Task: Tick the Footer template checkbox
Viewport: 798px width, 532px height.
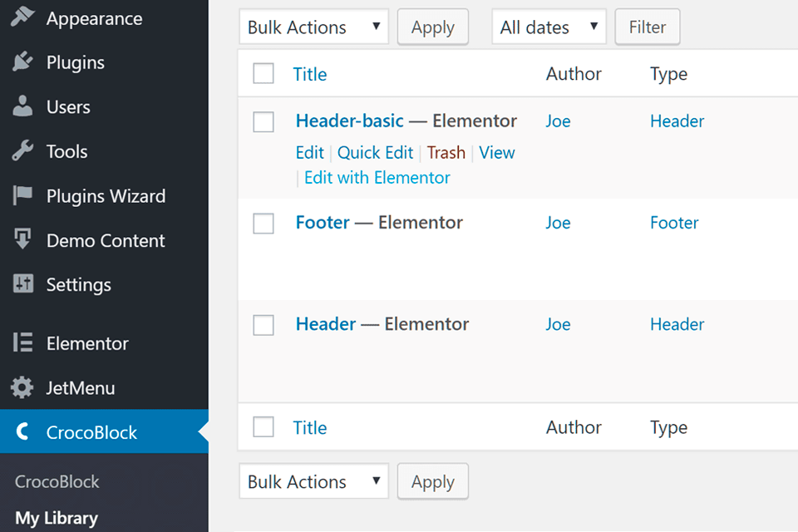Action: coord(264,224)
